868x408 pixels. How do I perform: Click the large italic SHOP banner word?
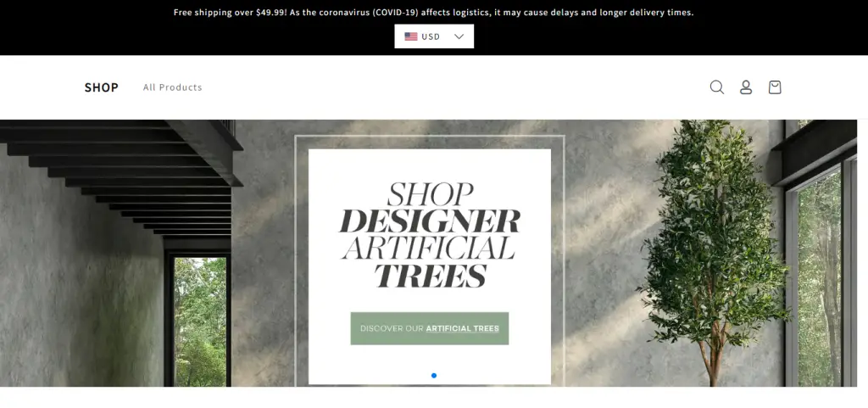click(x=430, y=194)
